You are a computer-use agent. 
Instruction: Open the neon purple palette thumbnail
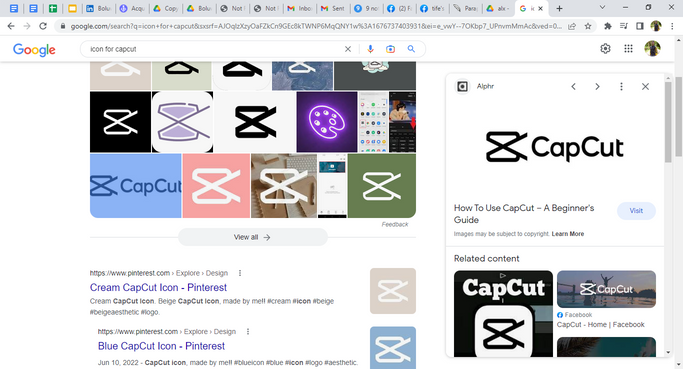click(x=327, y=122)
